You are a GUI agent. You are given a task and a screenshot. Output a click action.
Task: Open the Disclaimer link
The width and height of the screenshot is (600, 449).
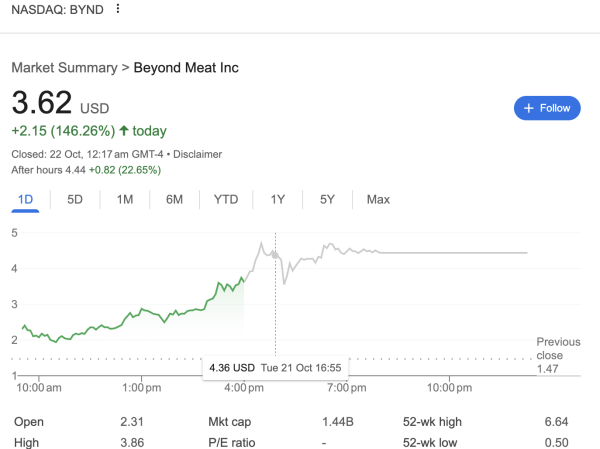(x=197, y=154)
